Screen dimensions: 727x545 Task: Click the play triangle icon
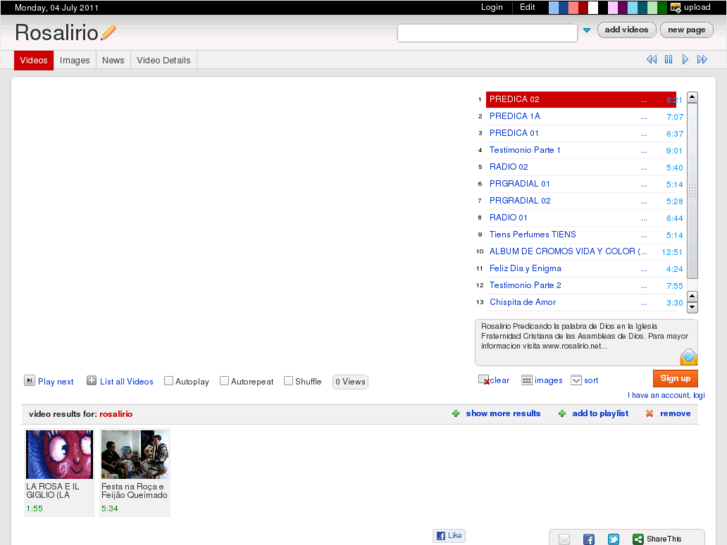[685, 59]
